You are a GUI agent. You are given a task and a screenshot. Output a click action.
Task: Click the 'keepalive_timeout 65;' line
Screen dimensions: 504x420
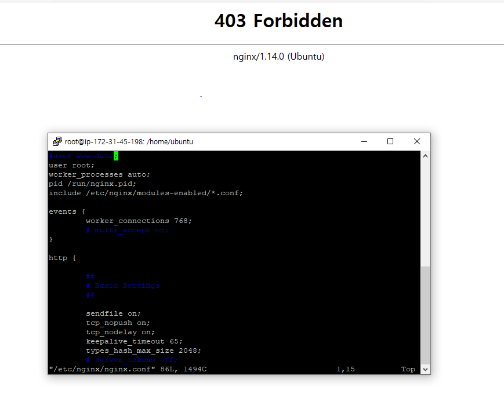(x=135, y=341)
